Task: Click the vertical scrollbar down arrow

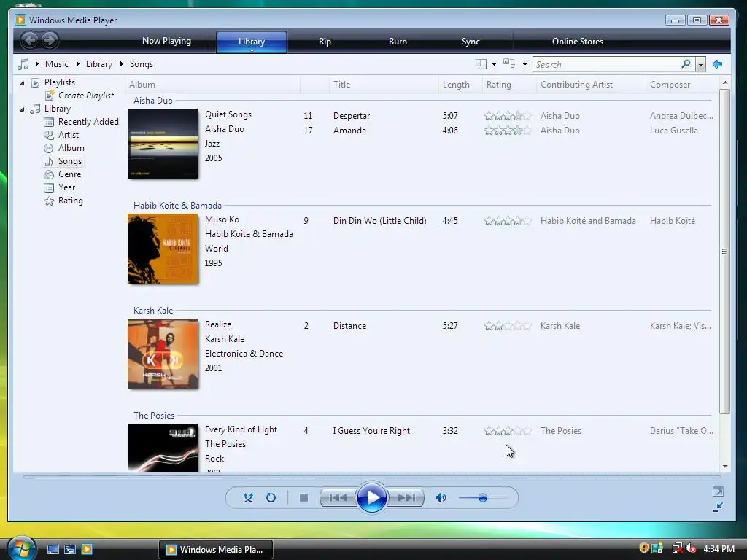Action: pos(725,467)
